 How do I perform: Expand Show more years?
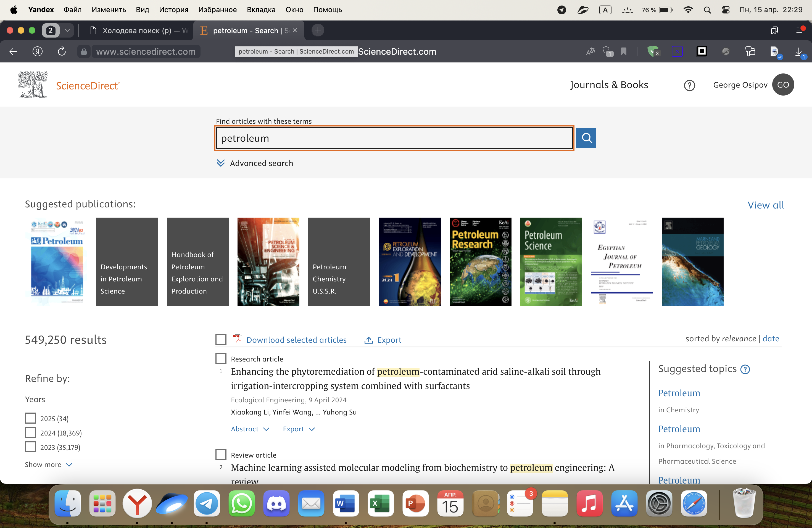pyautogui.click(x=48, y=464)
